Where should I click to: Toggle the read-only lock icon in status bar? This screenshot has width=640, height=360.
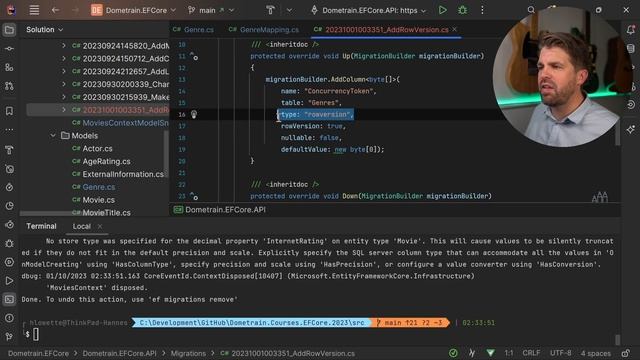pyautogui.click(x=626, y=353)
